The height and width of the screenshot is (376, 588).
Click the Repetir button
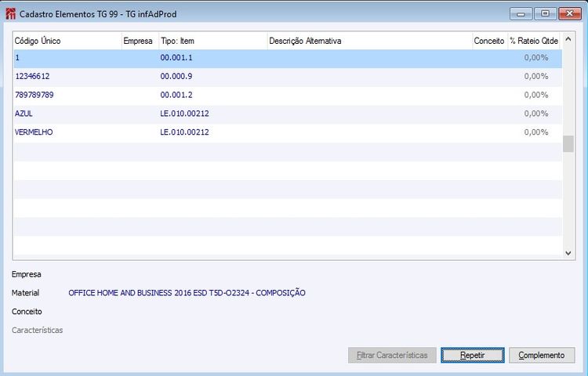473,355
